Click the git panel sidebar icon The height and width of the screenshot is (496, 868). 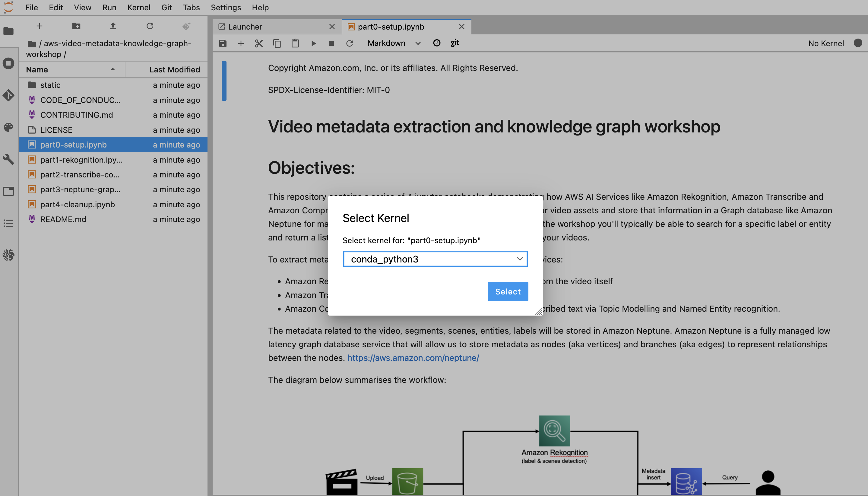[x=8, y=95]
